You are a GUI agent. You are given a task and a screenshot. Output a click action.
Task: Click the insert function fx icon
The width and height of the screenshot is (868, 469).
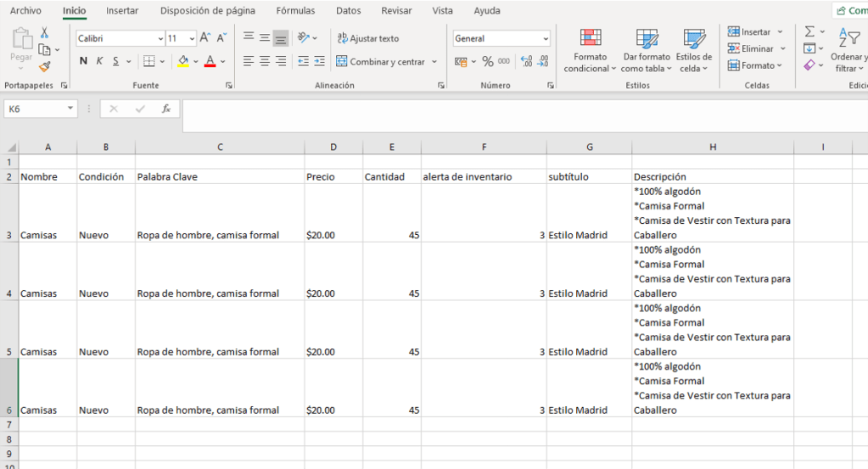(x=166, y=109)
